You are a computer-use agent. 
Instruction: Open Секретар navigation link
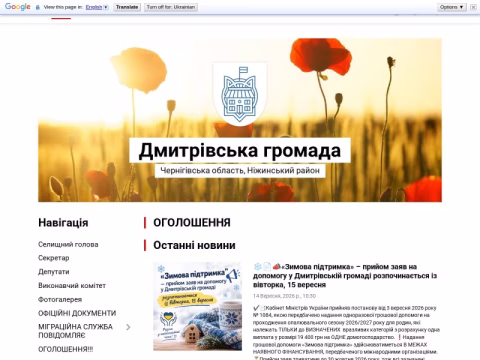(x=54, y=258)
